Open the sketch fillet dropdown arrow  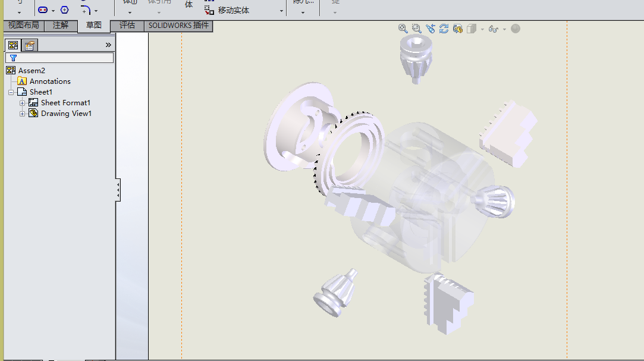click(x=96, y=11)
